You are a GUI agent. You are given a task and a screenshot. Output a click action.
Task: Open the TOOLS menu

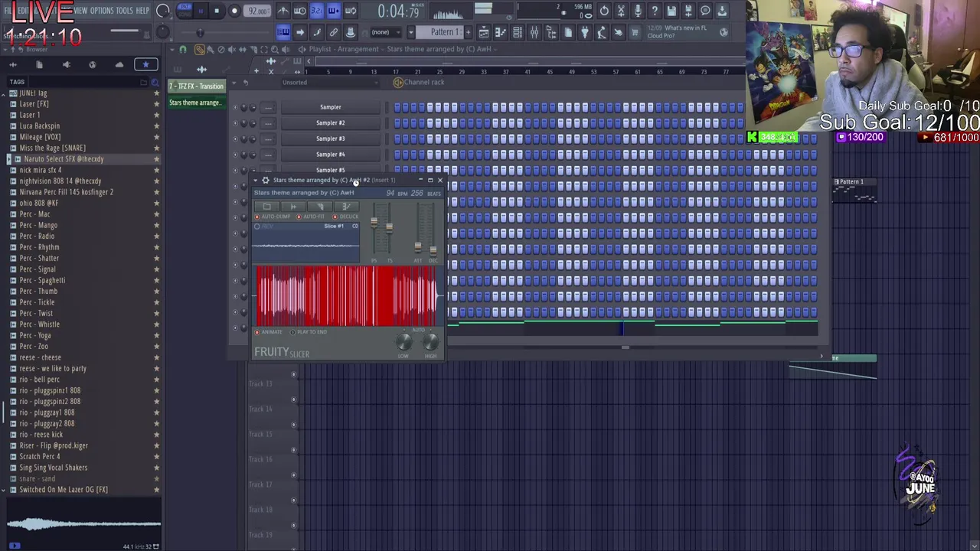pos(124,11)
